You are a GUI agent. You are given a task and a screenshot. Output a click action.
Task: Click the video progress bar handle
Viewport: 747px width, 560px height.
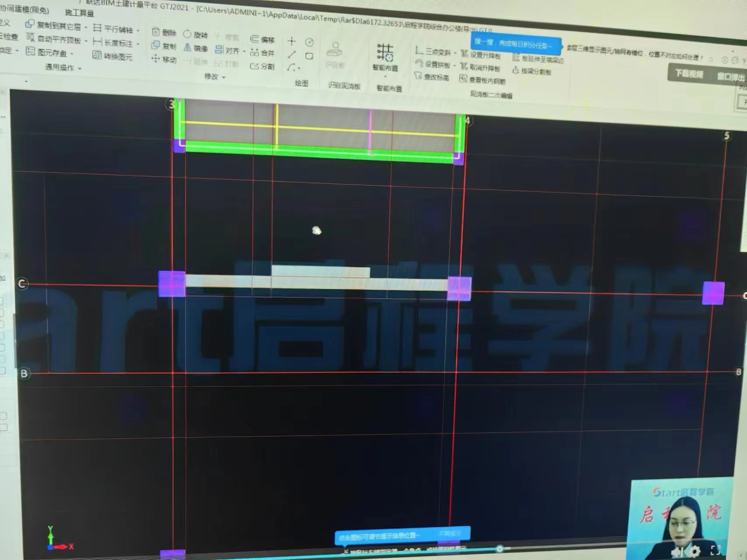tap(500, 548)
